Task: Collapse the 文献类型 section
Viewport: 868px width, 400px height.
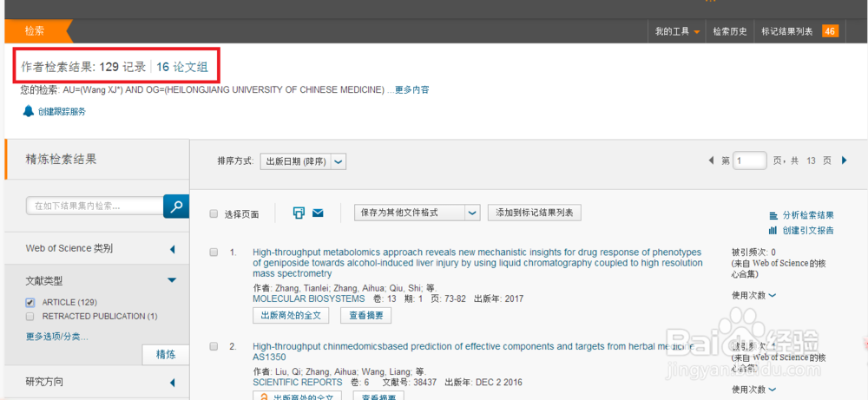Action: 172,280
